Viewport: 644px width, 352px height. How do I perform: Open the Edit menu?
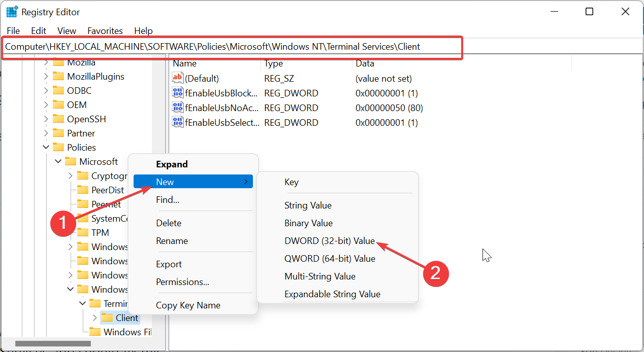39,31
